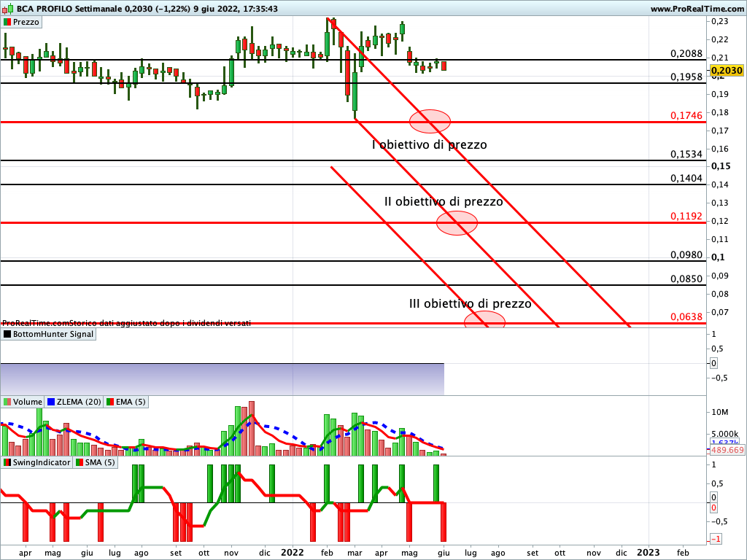Select the 'III obiettivo di prezzo' text annotation
747x560 pixels.
pos(470,303)
